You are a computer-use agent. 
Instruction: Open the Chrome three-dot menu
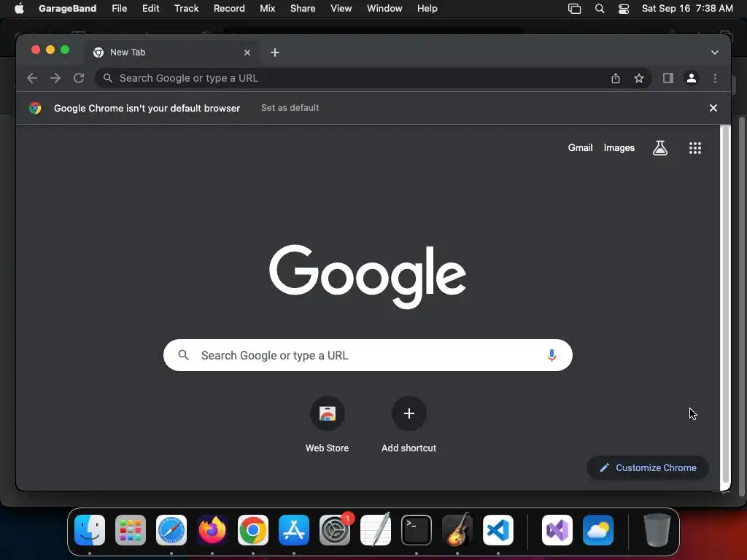pyautogui.click(x=715, y=78)
